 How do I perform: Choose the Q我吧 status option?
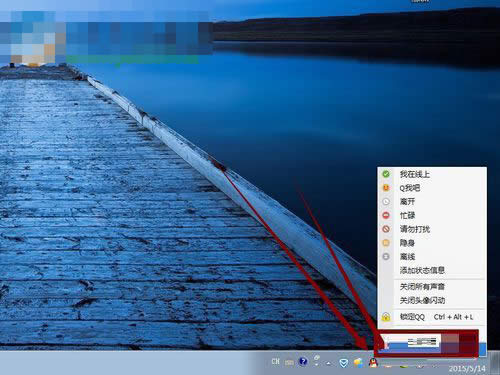431,188
